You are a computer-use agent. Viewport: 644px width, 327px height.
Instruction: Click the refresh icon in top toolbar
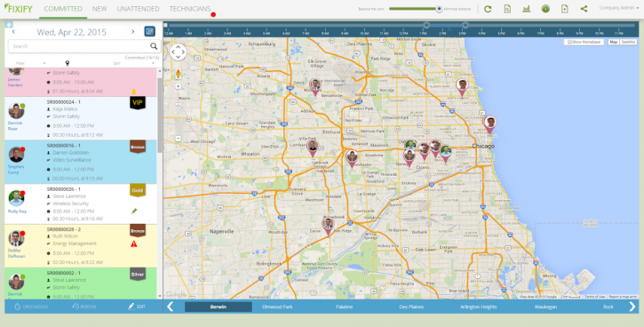click(488, 9)
